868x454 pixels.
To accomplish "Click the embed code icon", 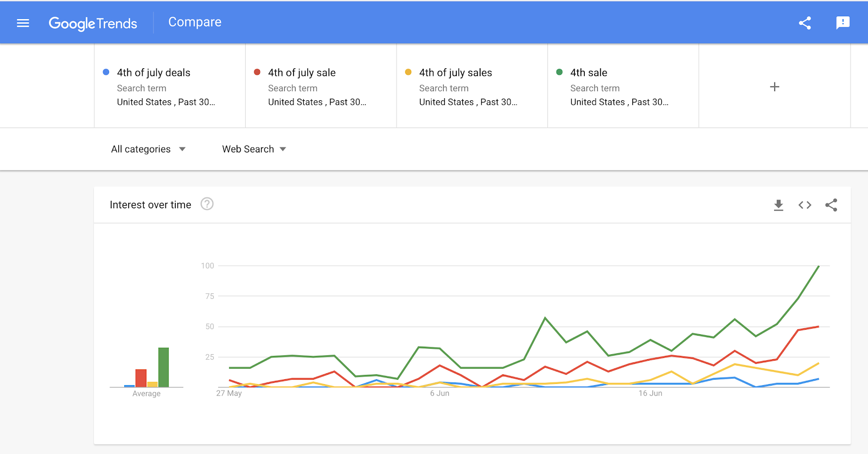I will 805,205.
